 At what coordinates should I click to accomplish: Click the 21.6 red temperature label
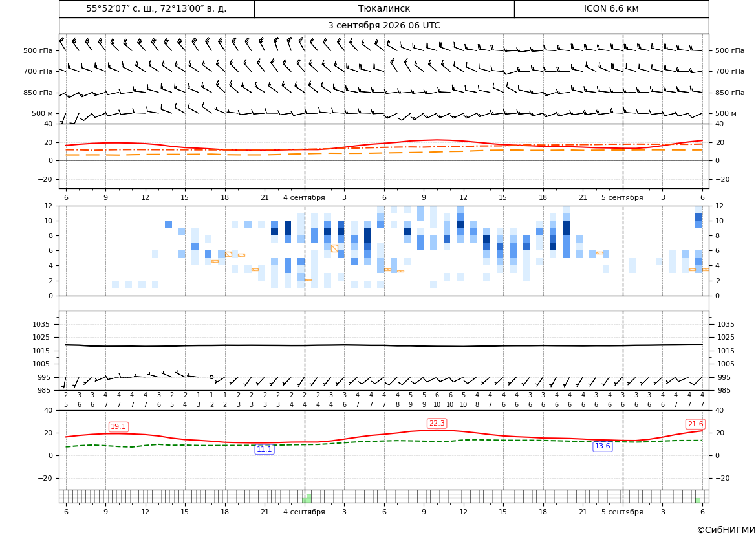click(x=695, y=424)
